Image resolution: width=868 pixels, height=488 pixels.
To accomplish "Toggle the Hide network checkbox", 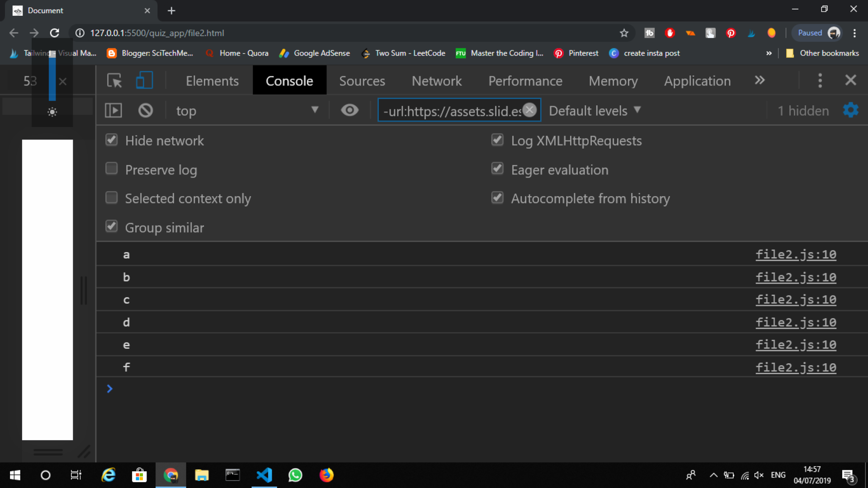I will (111, 140).
